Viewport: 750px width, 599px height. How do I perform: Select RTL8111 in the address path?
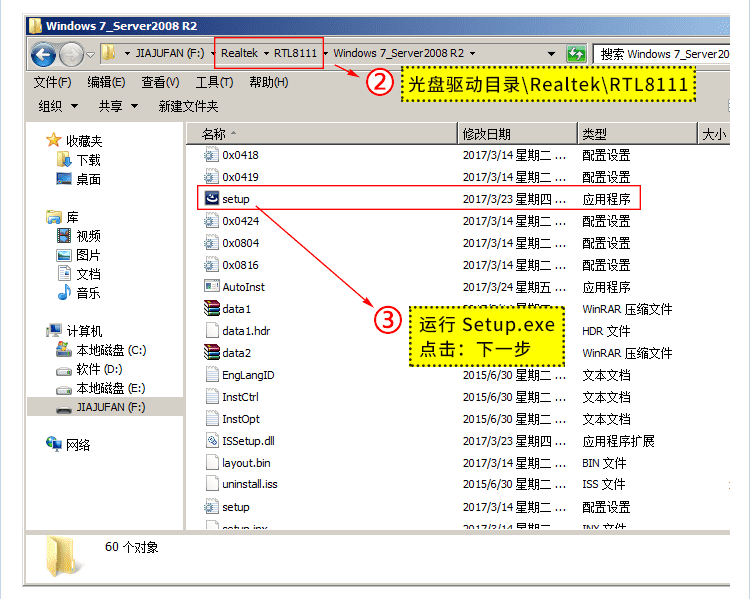tap(295, 53)
